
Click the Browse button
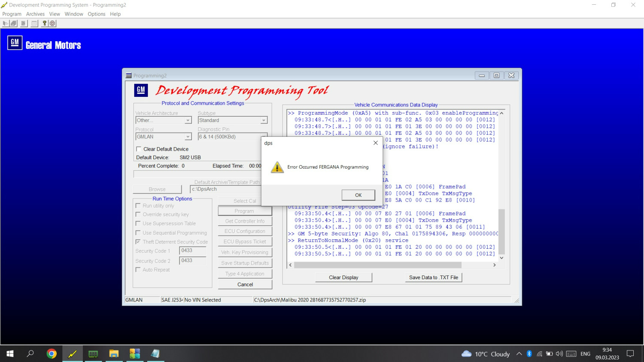[157, 189]
